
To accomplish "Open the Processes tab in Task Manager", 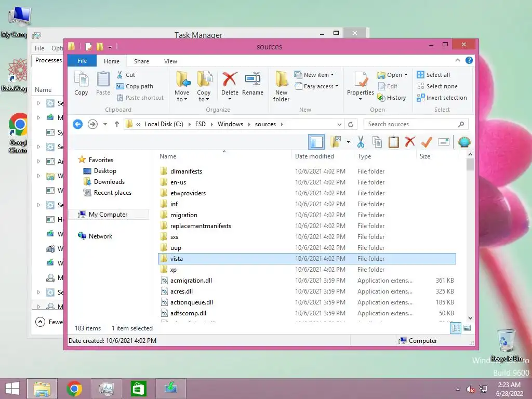I will (48, 60).
